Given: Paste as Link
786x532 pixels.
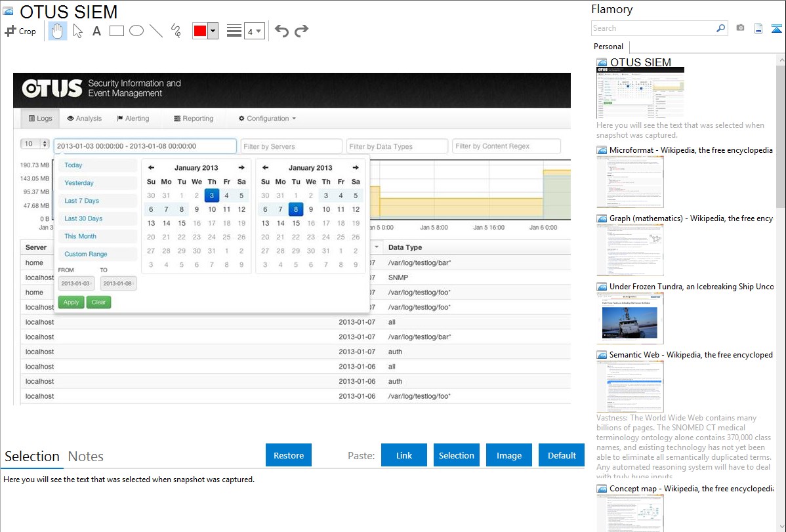Looking at the screenshot, I should point(404,455).
